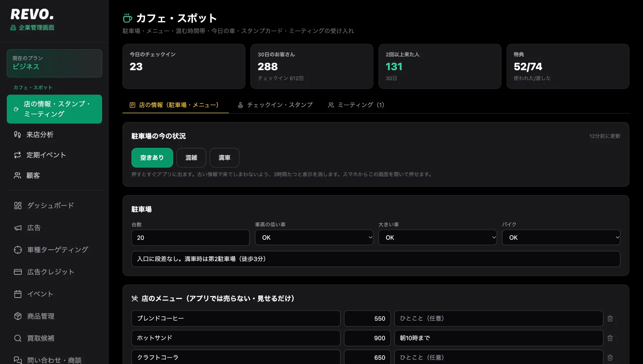
Task: Click the price field showing 900
Action: tap(367, 338)
